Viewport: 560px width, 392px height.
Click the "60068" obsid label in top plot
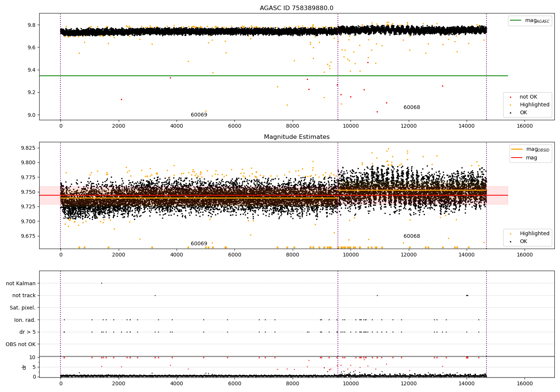coord(412,108)
